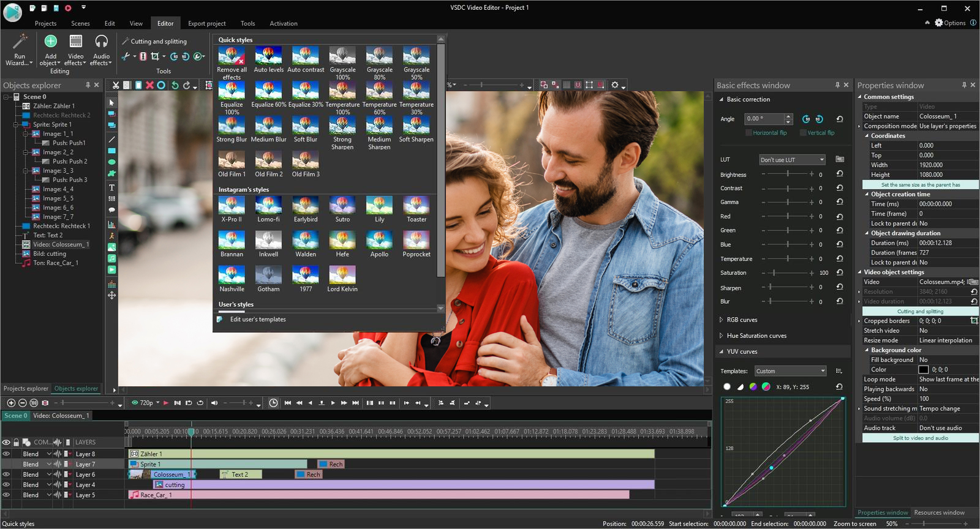Click the Add object button
This screenshot has height=529, width=980.
(x=50, y=50)
